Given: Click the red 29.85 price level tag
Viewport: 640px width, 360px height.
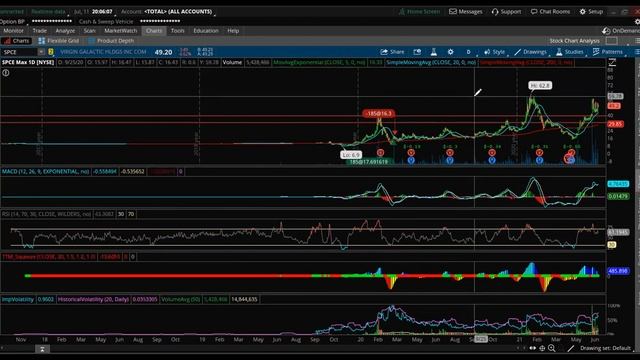Looking at the screenshot, I should 615,124.
